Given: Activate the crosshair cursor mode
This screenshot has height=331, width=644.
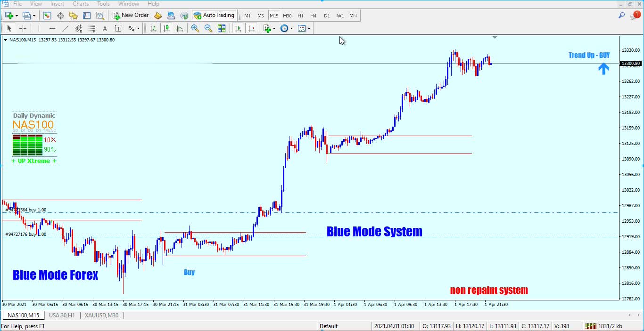Looking at the screenshot, I should (x=22, y=28).
